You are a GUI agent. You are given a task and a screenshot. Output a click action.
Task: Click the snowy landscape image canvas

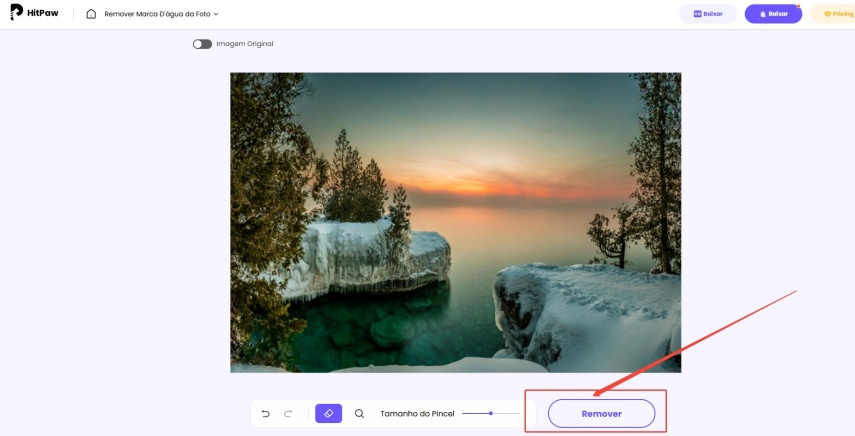(x=455, y=222)
